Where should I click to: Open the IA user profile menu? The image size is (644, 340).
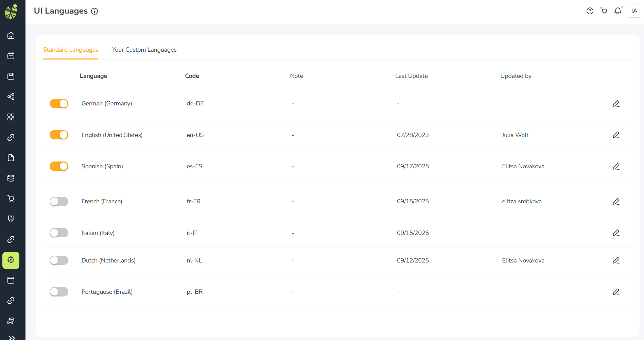coord(634,11)
